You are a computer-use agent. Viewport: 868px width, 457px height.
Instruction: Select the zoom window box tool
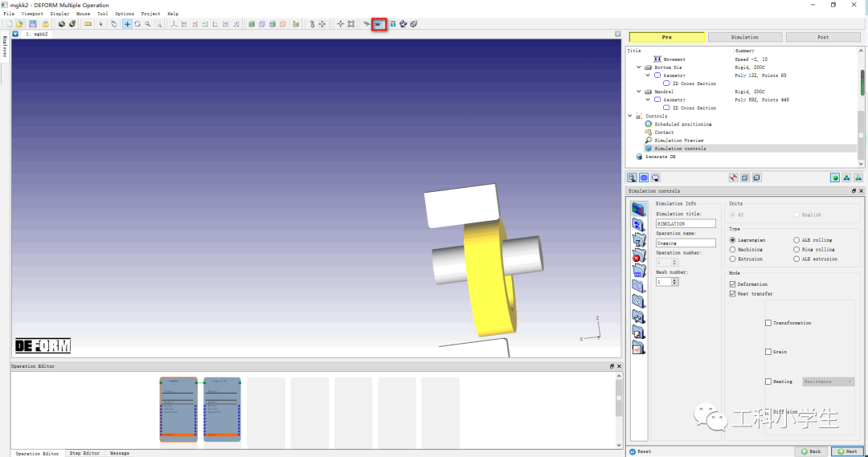pyautogui.click(x=158, y=24)
